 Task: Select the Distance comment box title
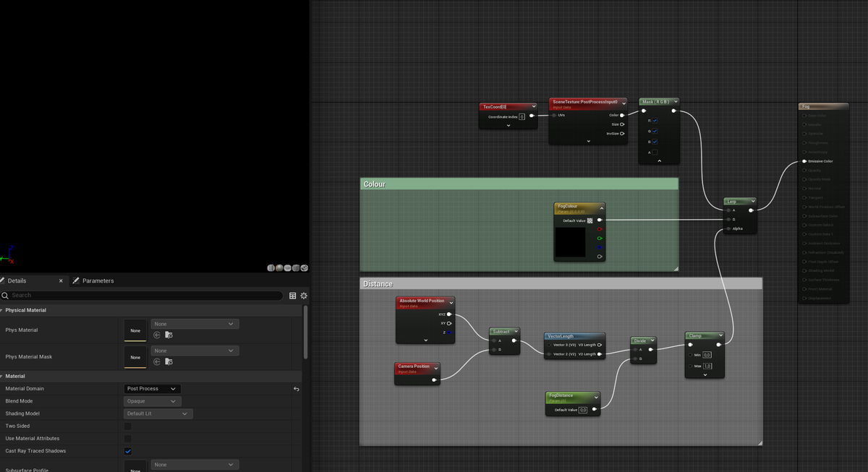(378, 284)
